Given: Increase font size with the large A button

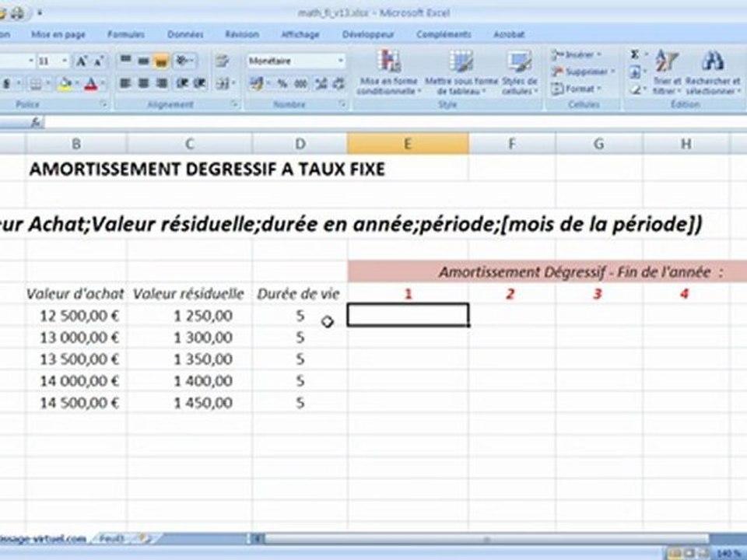Looking at the screenshot, I should coord(82,61).
